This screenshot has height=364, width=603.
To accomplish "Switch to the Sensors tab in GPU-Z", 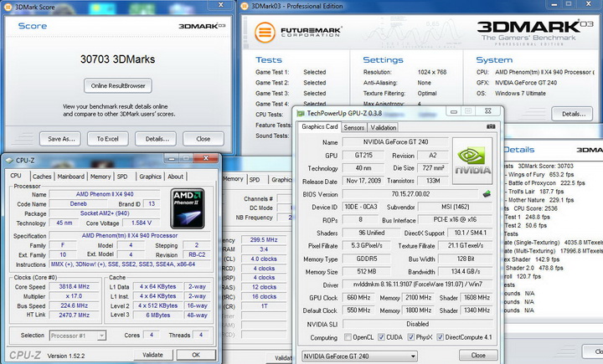I will point(353,128).
